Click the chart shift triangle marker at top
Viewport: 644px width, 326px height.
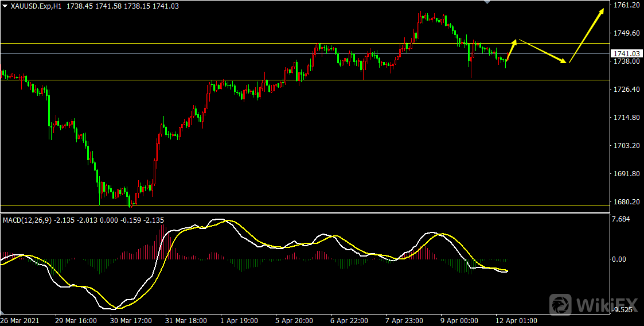pyautogui.click(x=487, y=2)
